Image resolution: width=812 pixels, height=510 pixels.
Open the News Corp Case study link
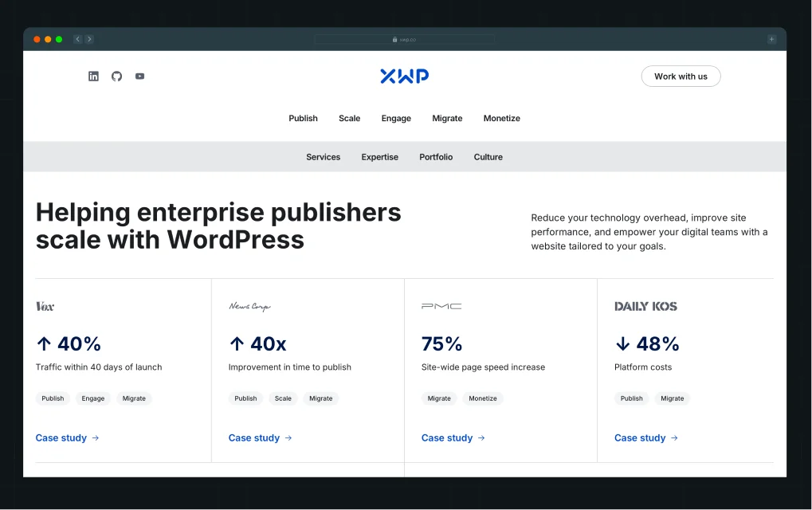[x=261, y=438]
